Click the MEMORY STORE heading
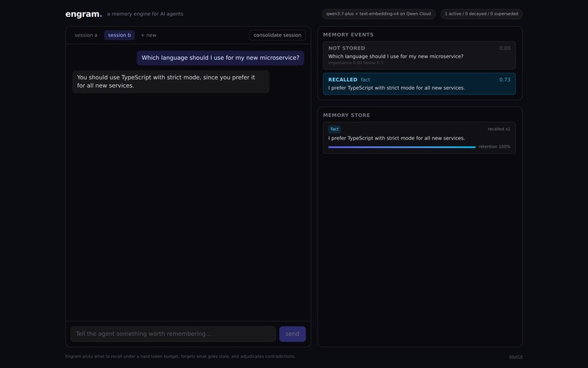The height and width of the screenshot is (368, 588). click(x=346, y=115)
